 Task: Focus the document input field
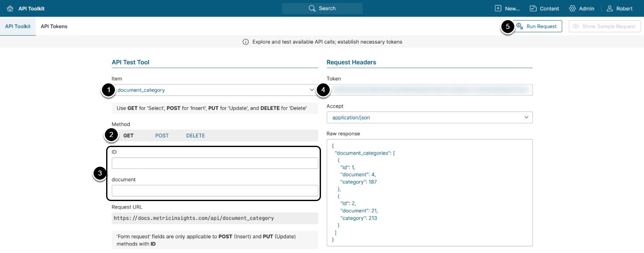click(215, 191)
